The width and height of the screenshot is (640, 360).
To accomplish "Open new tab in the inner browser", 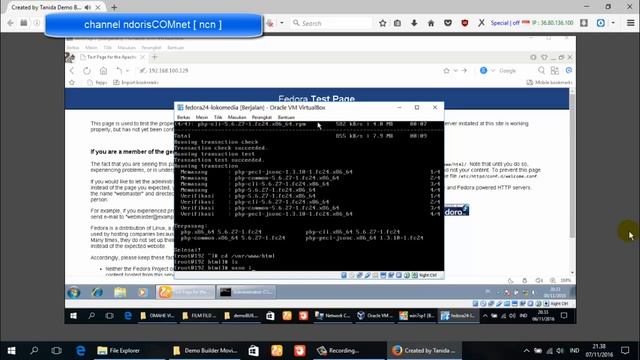I will (x=155, y=57).
